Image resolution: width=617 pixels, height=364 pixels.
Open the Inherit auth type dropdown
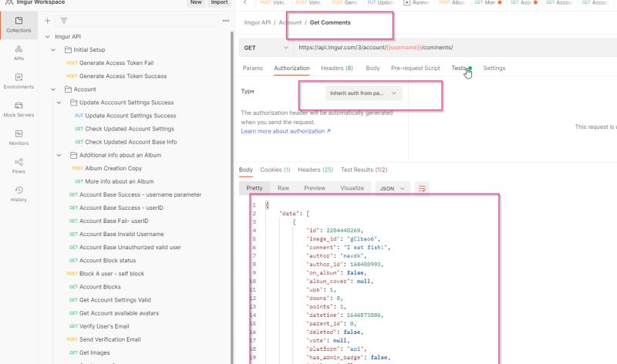pyautogui.click(x=363, y=93)
